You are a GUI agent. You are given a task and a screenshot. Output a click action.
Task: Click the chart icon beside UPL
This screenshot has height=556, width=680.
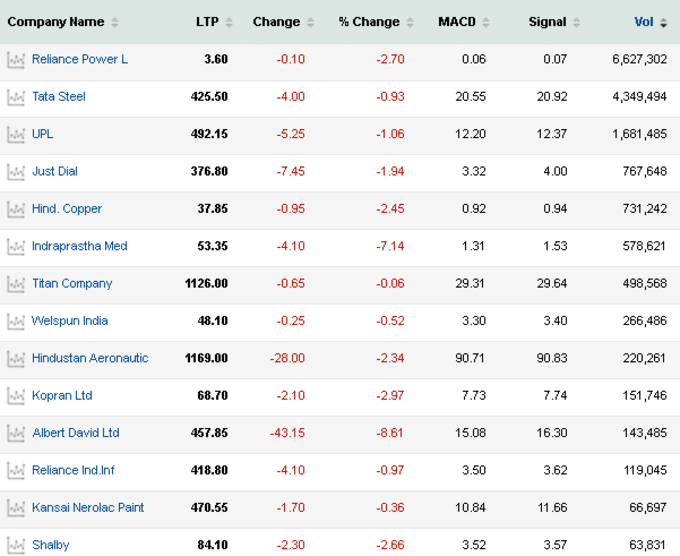(16, 134)
